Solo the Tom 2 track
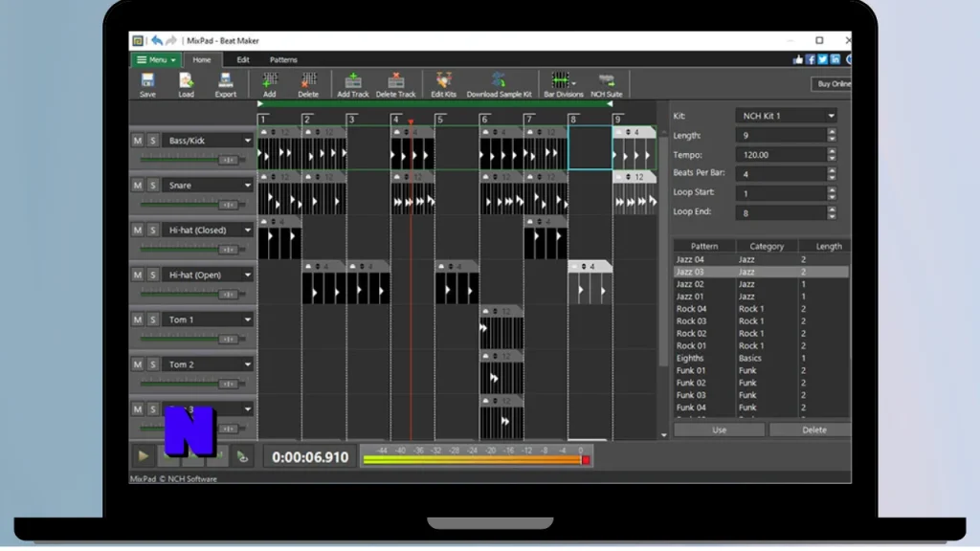The height and width of the screenshot is (551, 980). [x=152, y=364]
